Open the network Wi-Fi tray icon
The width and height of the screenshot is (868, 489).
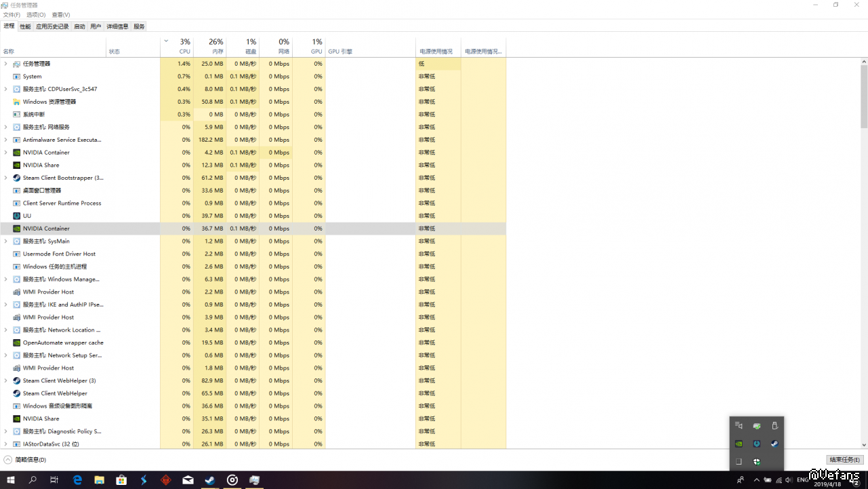(779, 480)
